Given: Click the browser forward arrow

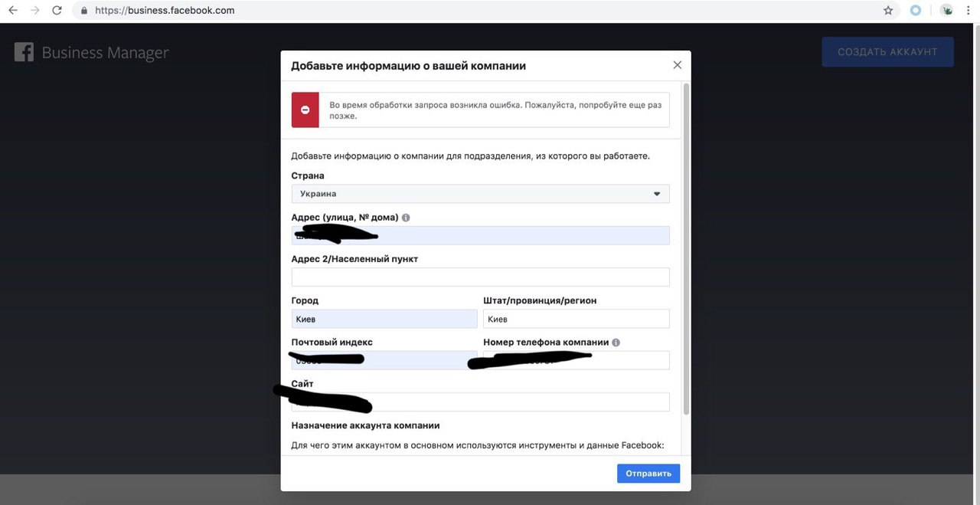Looking at the screenshot, I should [x=34, y=11].
